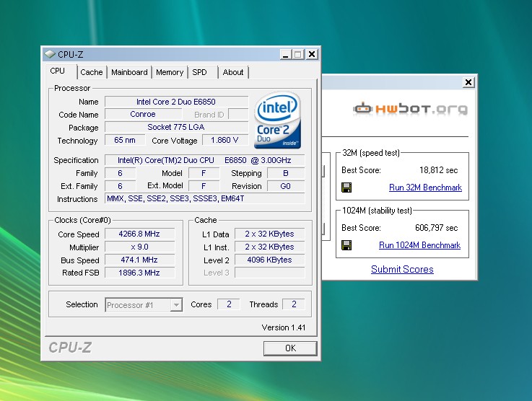
Task: Click the Code Name value Conroe
Action: click(143, 114)
